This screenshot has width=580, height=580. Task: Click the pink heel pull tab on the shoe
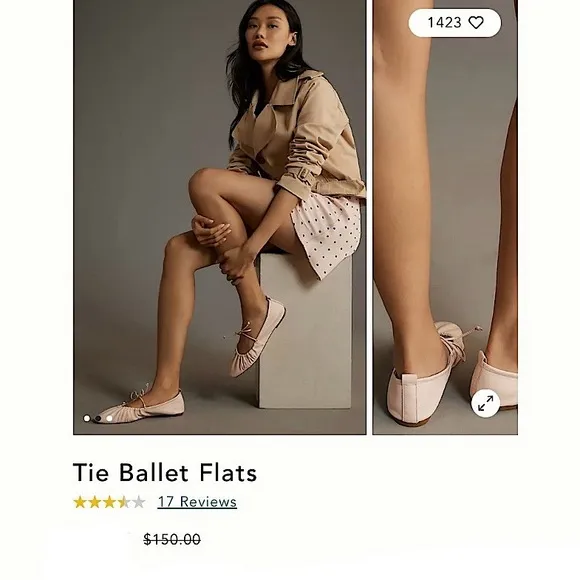click(409, 398)
